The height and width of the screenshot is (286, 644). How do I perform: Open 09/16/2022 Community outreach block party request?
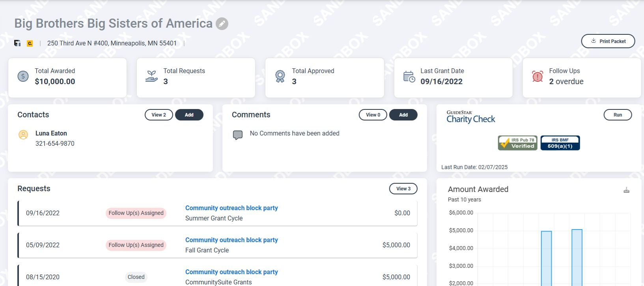coord(231,208)
